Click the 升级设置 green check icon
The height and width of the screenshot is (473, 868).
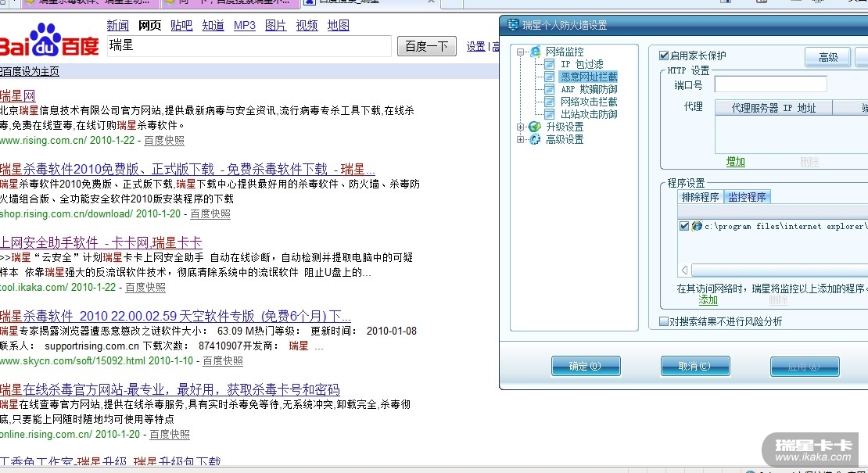pyautogui.click(x=535, y=127)
